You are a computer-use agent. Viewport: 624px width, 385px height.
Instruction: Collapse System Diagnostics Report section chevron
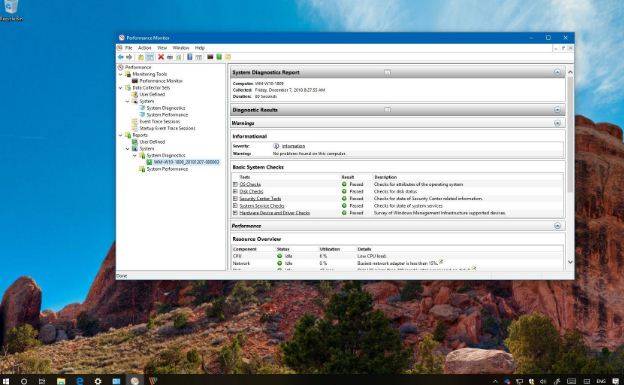coord(557,72)
